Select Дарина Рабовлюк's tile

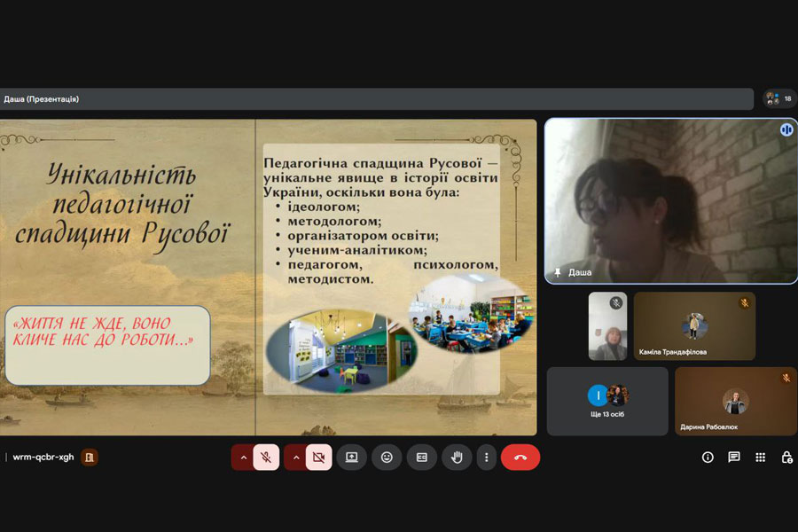click(x=735, y=401)
